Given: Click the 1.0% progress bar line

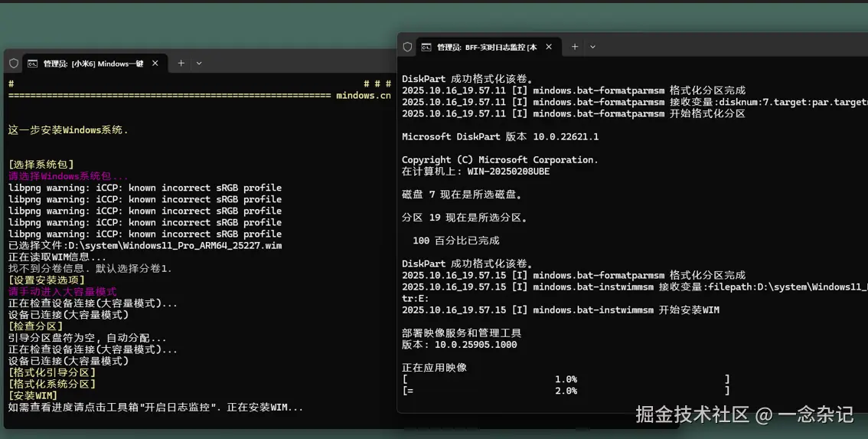Looking at the screenshot, I should click(566, 379).
